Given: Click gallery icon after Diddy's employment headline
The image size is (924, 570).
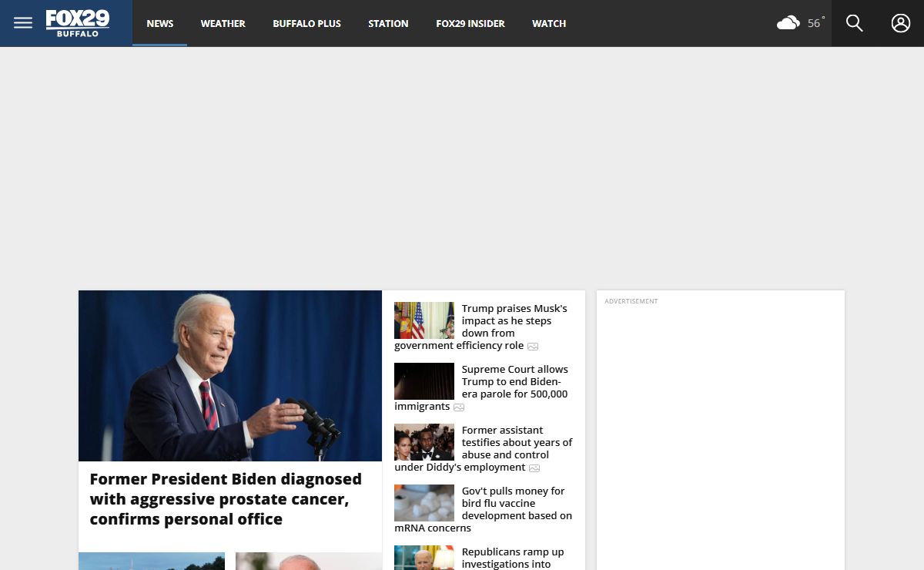Looking at the screenshot, I should pos(534,468).
